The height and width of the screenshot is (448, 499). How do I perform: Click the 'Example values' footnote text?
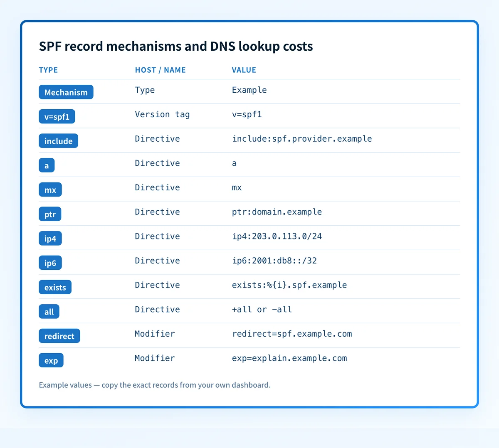pos(155,385)
